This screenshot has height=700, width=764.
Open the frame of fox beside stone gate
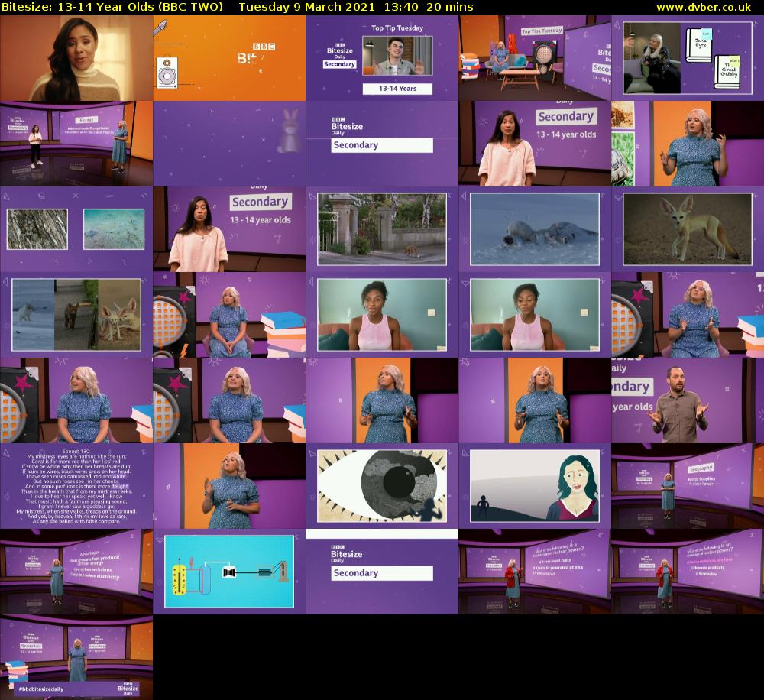tap(382, 229)
